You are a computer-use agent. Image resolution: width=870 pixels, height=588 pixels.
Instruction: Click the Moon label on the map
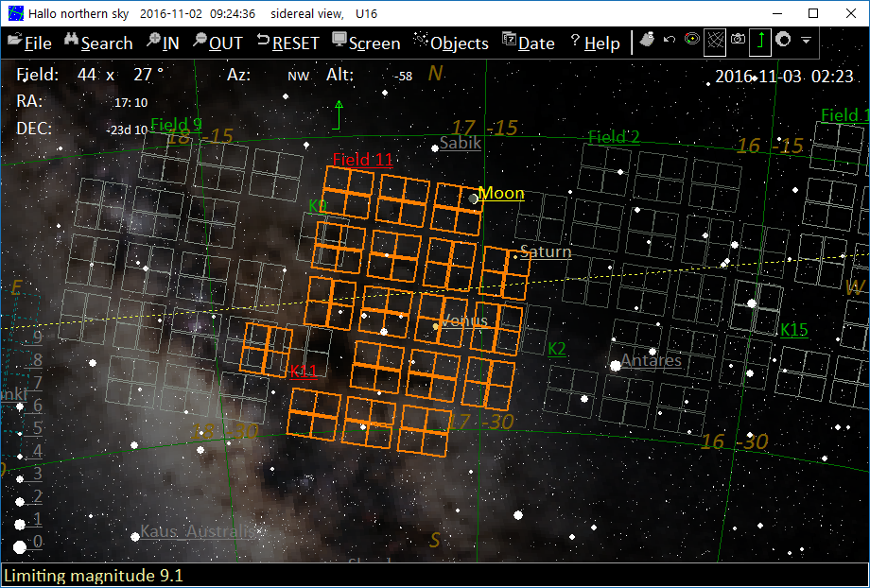click(x=500, y=194)
